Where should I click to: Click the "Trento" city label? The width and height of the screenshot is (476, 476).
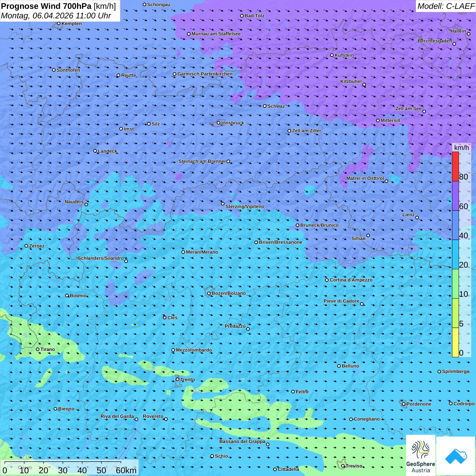coord(188,379)
